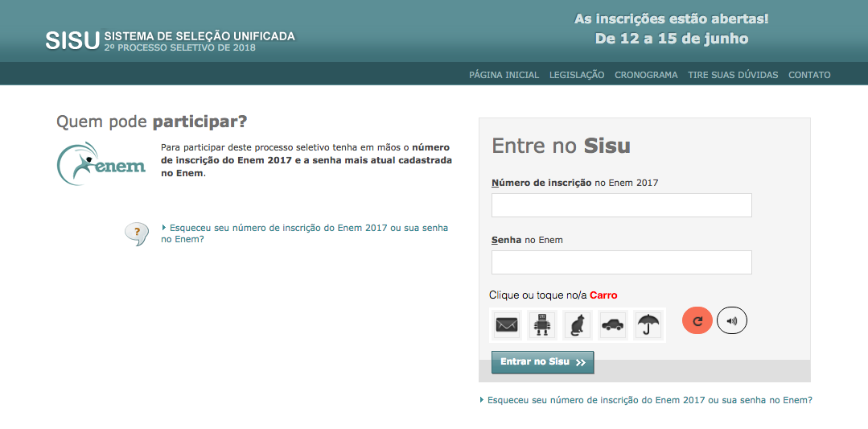The height and width of the screenshot is (429, 868).
Task: Click into the Senha no Enem field
Action: 621,262
